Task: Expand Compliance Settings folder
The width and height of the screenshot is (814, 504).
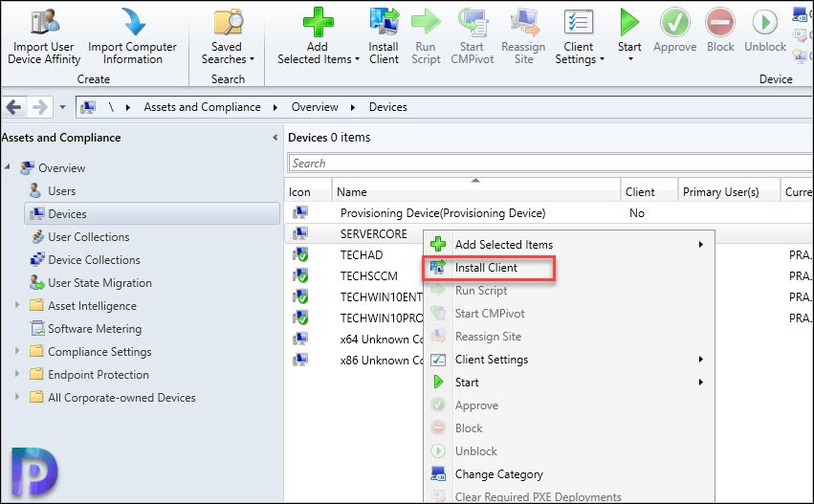Action: pos(17,351)
